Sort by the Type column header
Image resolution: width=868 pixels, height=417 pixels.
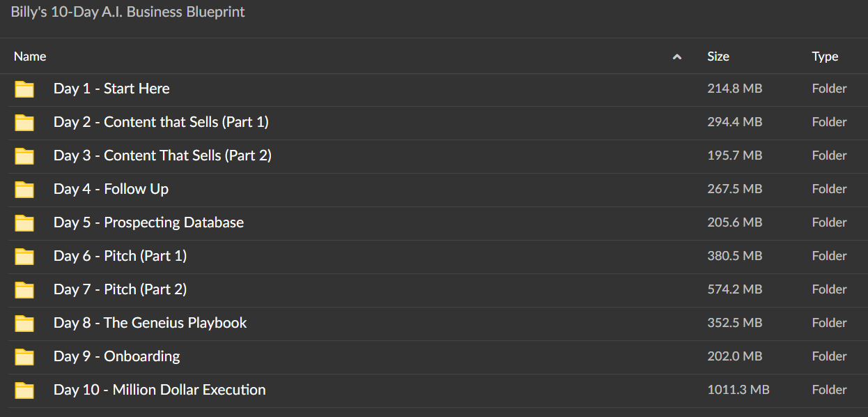(x=825, y=56)
